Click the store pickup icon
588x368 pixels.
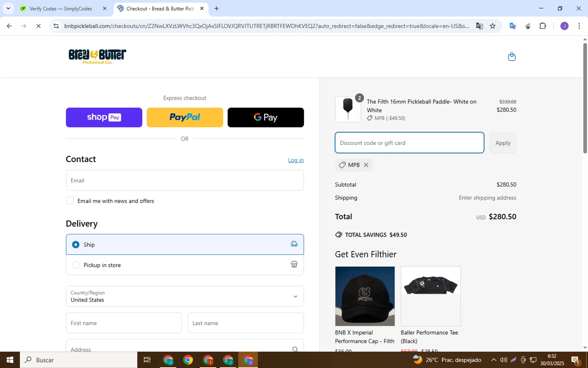(294, 264)
